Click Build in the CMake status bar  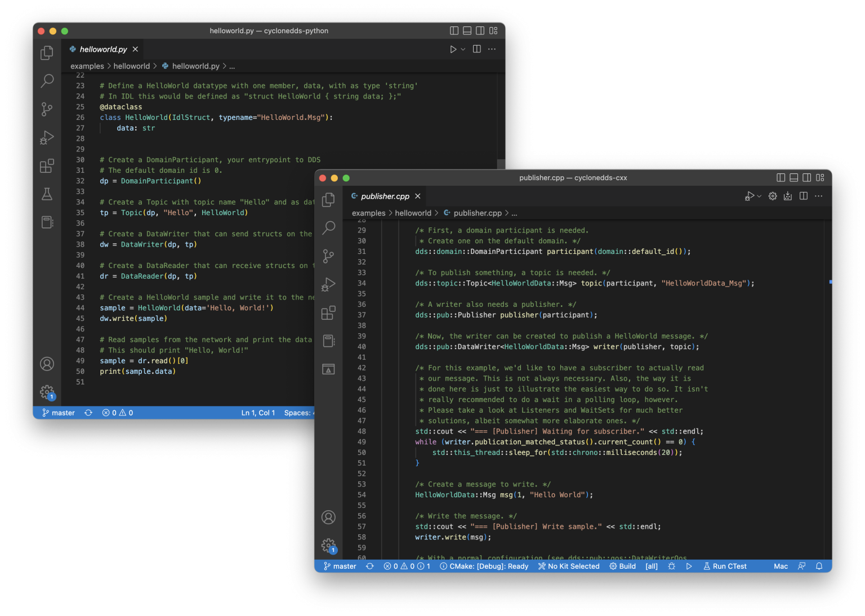pos(622,566)
